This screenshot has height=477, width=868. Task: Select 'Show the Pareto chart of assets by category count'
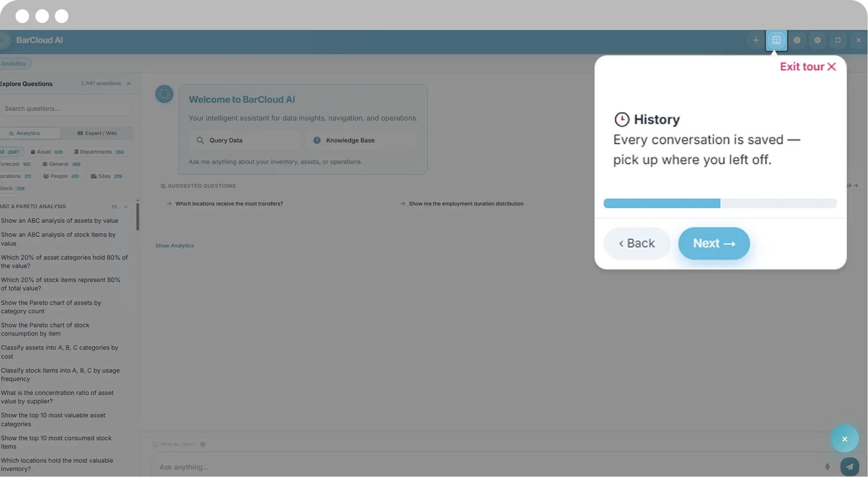coord(51,307)
